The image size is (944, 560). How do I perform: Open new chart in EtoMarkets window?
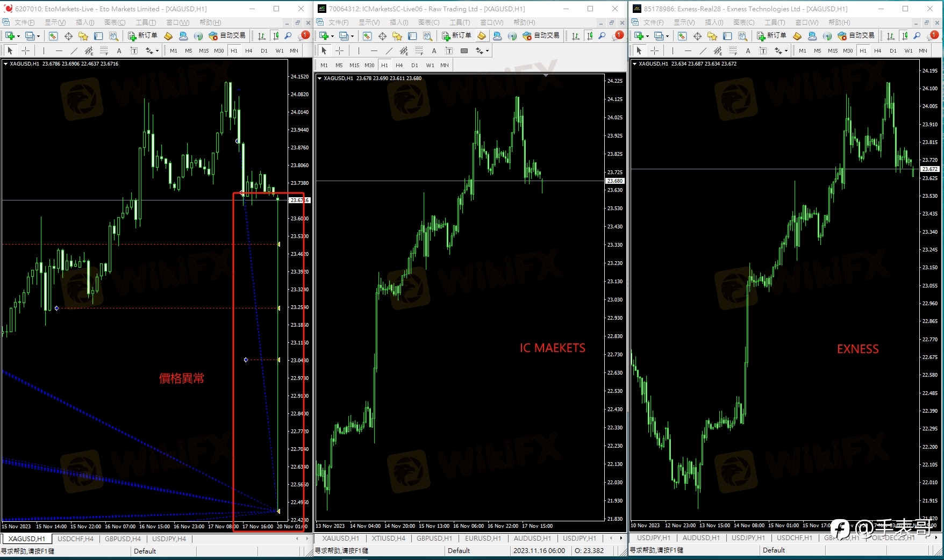(10, 36)
